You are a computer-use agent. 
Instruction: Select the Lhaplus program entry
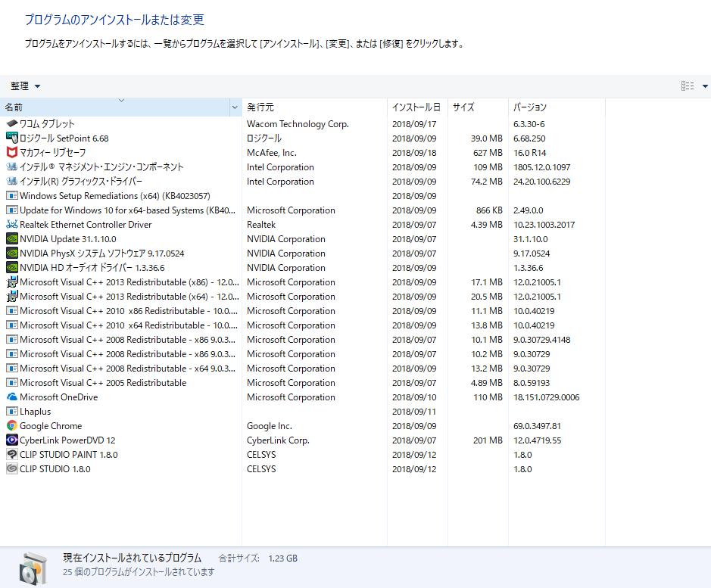click(36, 412)
